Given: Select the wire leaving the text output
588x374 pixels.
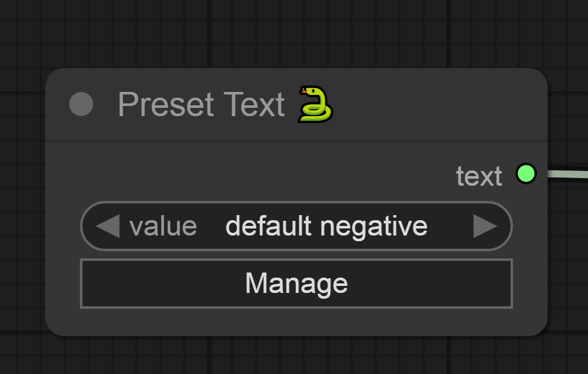Looking at the screenshot, I should [x=568, y=174].
